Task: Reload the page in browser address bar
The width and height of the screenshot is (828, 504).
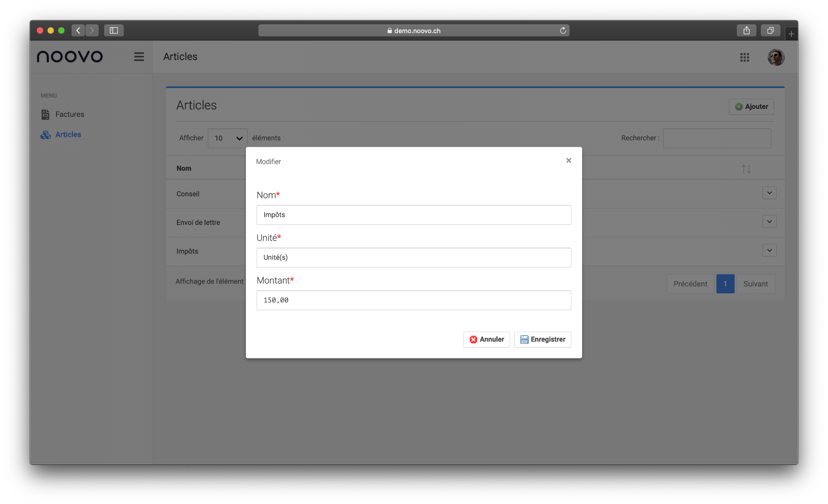Action: tap(563, 31)
